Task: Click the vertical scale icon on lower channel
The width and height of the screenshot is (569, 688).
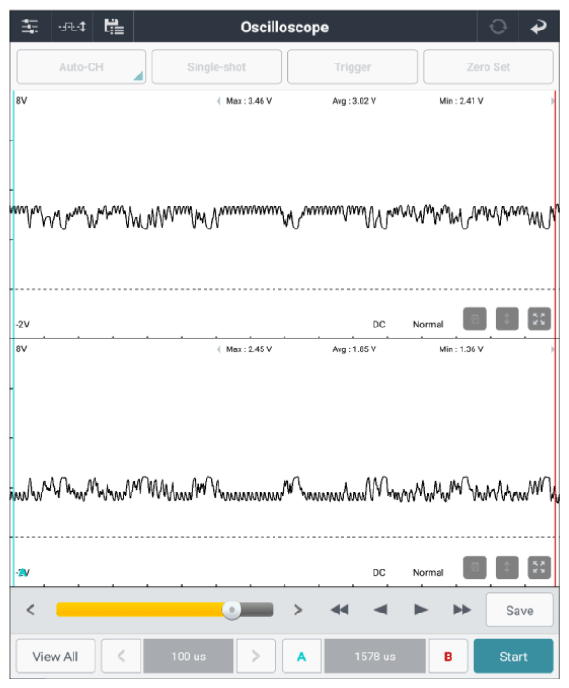Action: click(507, 567)
